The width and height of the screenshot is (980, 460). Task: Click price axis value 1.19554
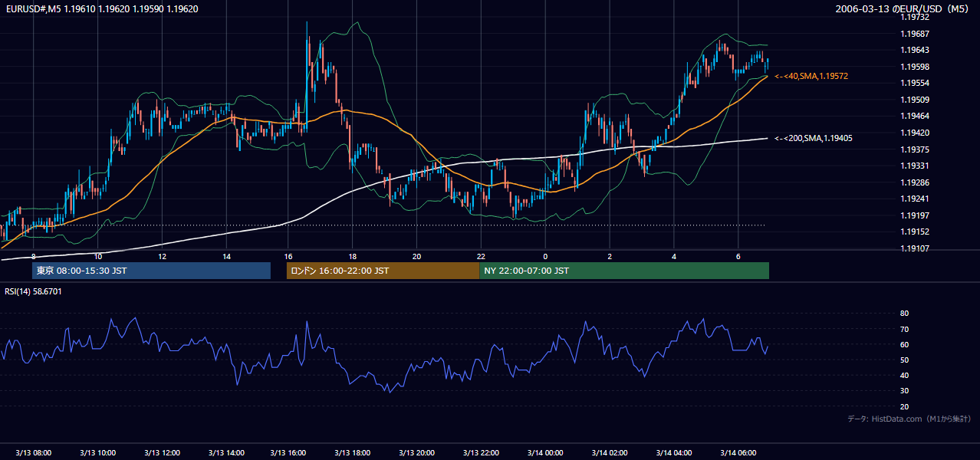click(x=915, y=84)
